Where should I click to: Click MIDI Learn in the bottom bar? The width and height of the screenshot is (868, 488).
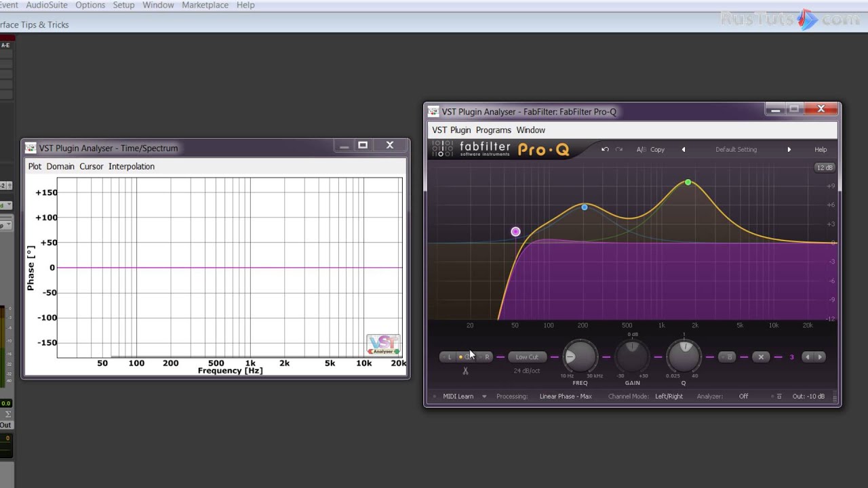(x=458, y=396)
